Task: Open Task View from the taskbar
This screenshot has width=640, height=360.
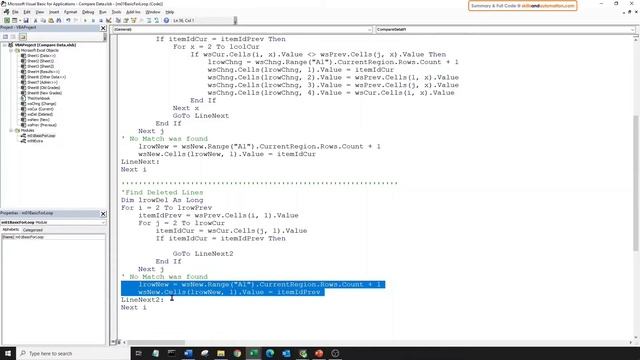Action: (x=139, y=353)
